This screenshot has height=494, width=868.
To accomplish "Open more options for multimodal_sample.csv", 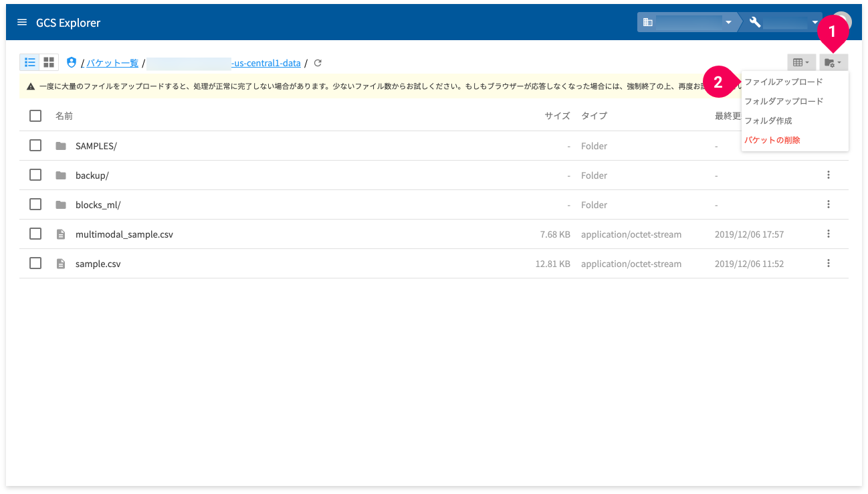I will point(829,234).
